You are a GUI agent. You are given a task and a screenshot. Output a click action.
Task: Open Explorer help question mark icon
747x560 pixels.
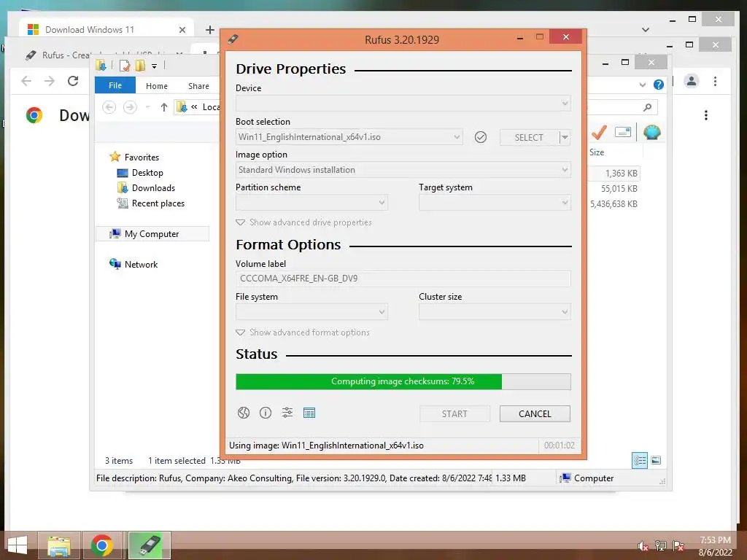point(659,85)
